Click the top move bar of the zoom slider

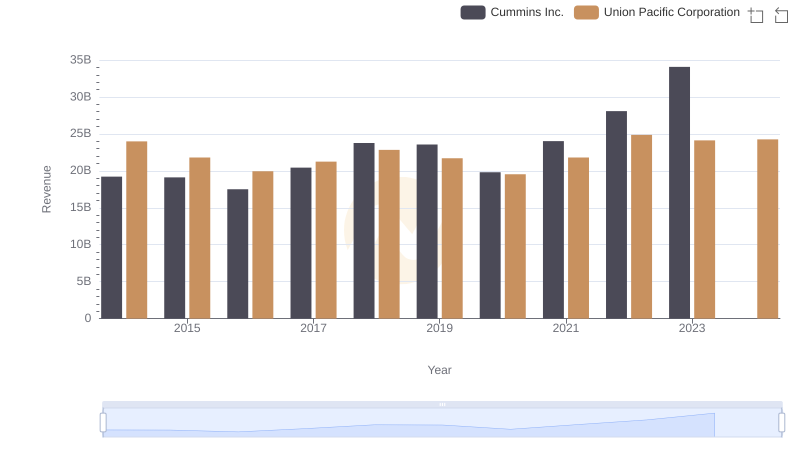point(442,404)
